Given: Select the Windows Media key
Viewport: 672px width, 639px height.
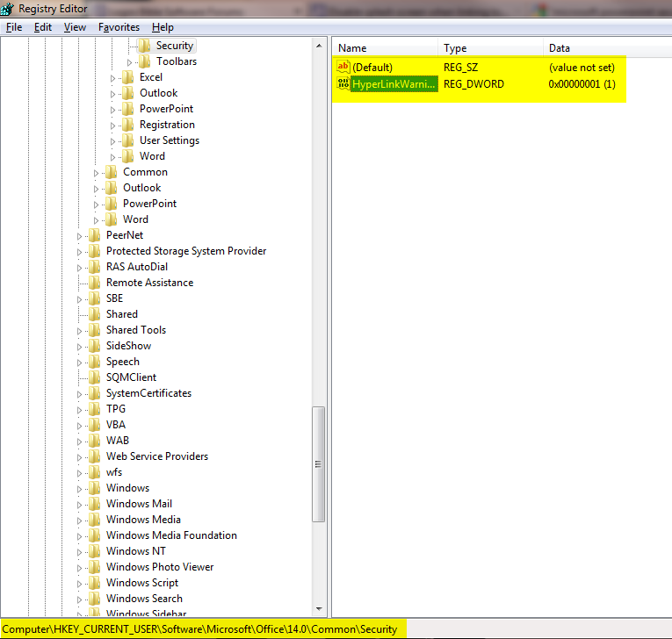Looking at the screenshot, I should (143, 520).
